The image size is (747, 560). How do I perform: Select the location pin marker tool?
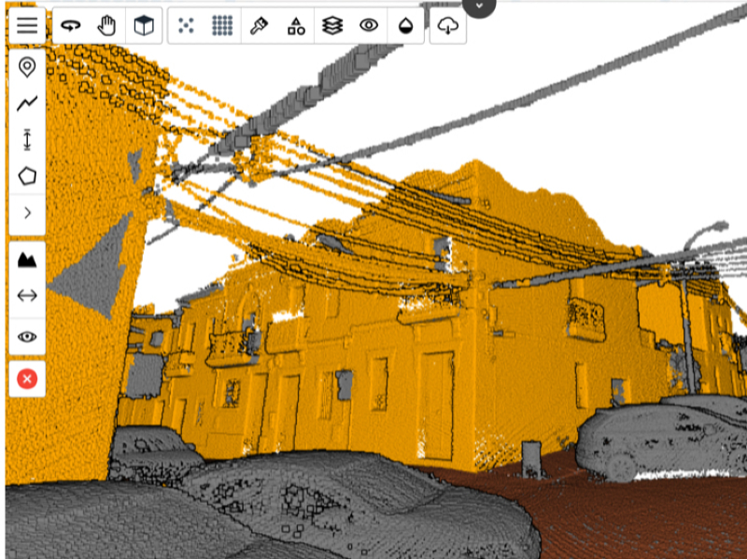[27, 67]
